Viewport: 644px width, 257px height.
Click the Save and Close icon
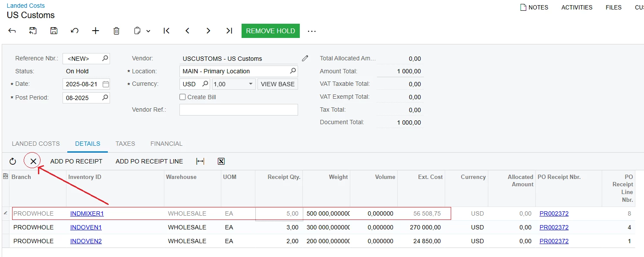(x=33, y=31)
